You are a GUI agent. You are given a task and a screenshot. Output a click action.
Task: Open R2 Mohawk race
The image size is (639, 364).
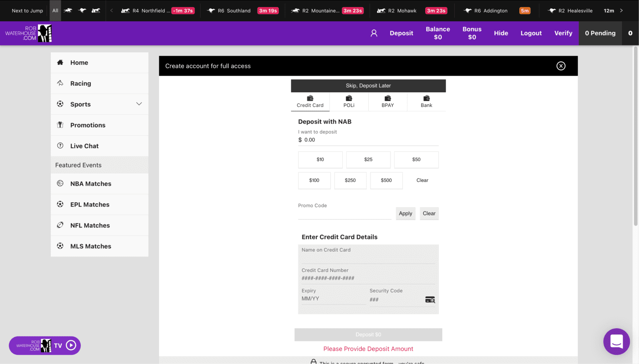pyautogui.click(x=412, y=11)
